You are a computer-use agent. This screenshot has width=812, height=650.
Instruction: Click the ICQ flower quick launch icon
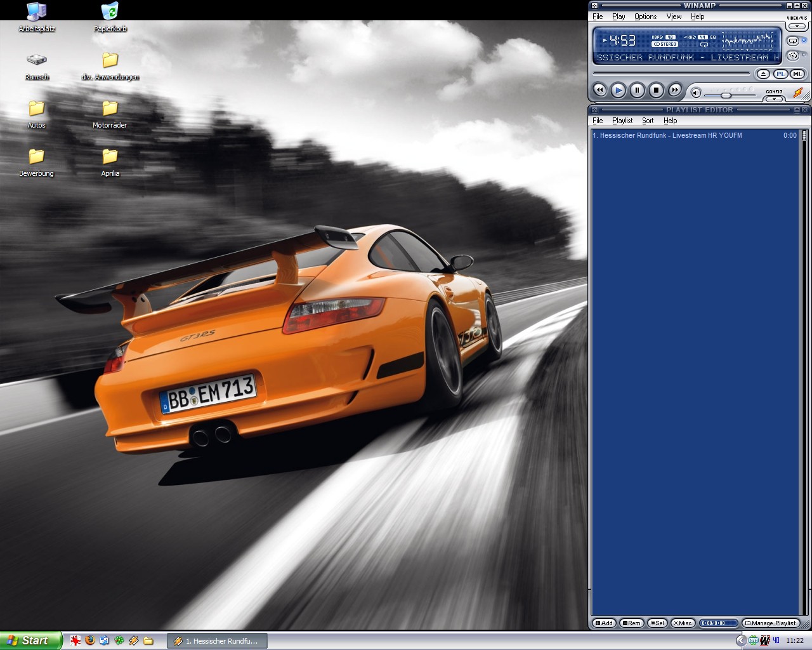(119, 640)
